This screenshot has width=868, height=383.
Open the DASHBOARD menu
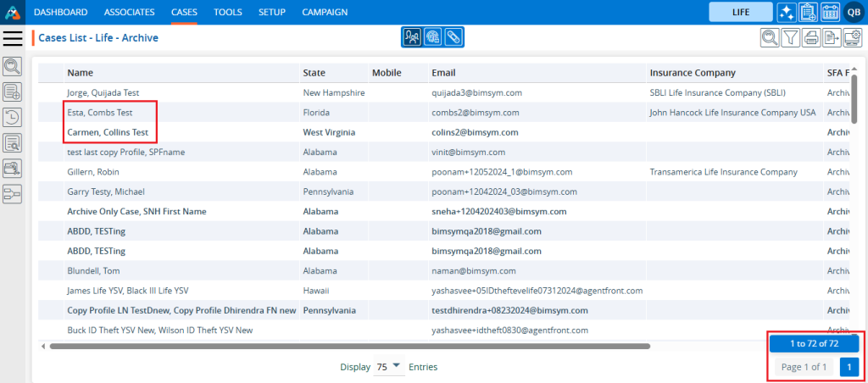pos(60,12)
